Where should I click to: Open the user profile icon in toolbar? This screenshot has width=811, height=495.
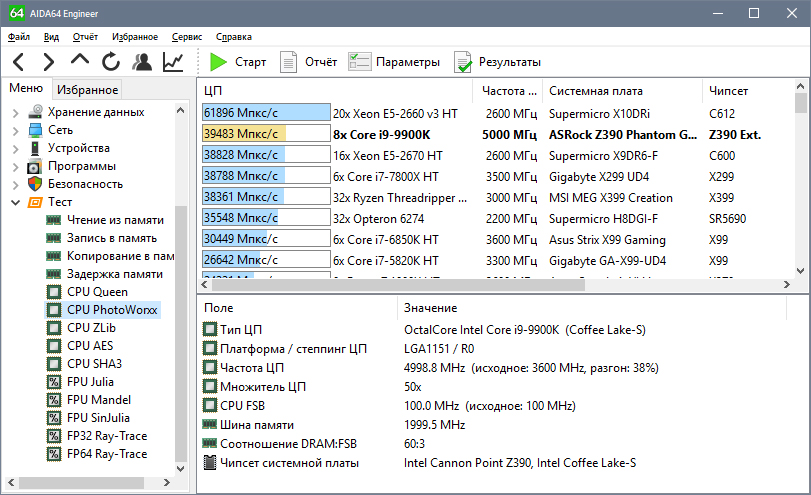(x=142, y=62)
